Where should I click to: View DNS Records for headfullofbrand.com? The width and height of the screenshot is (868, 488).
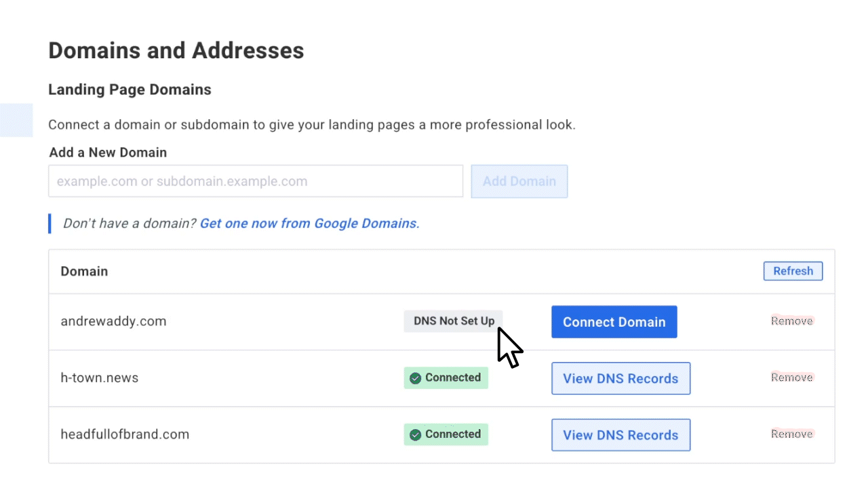pyautogui.click(x=620, y=435)
